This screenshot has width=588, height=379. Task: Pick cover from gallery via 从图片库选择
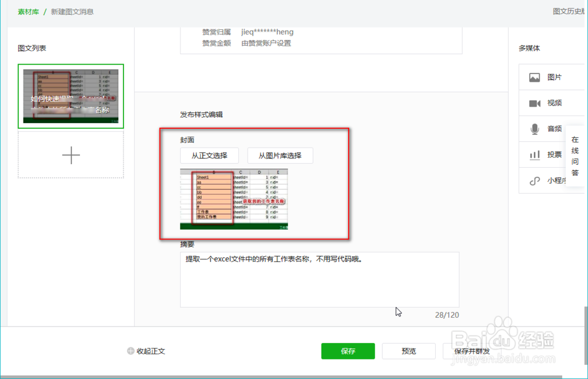(280, 155)
